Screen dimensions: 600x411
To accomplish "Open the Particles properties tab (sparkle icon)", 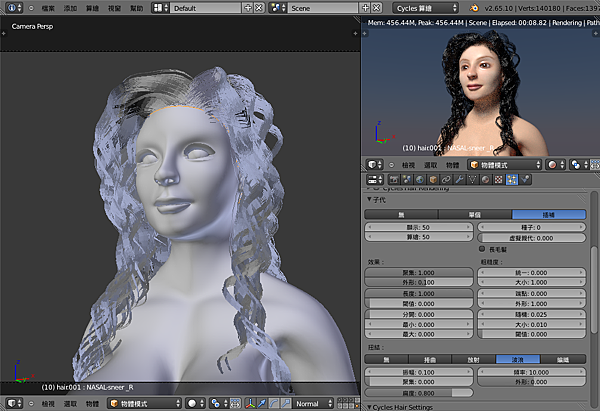I will tap(512, 179).
